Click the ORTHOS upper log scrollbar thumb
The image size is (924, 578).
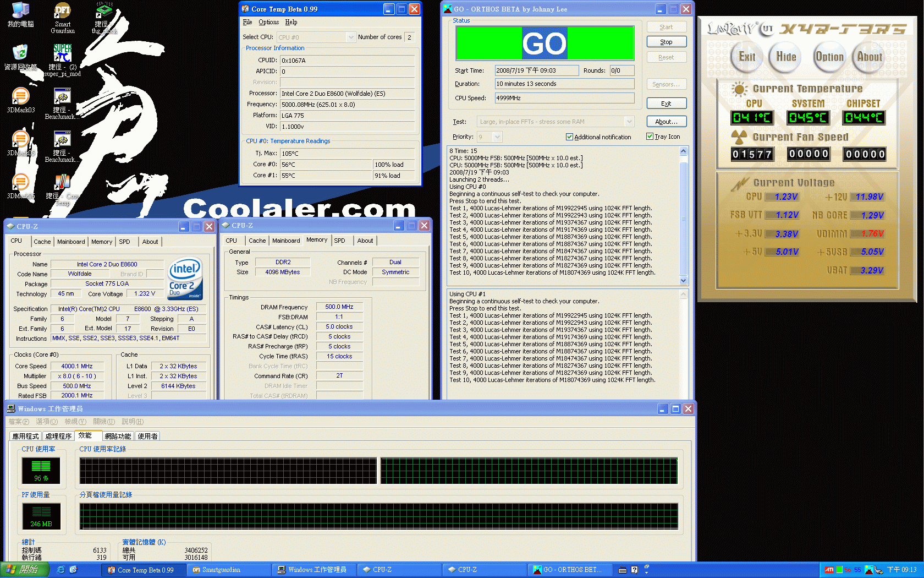[x=683, y=218]
